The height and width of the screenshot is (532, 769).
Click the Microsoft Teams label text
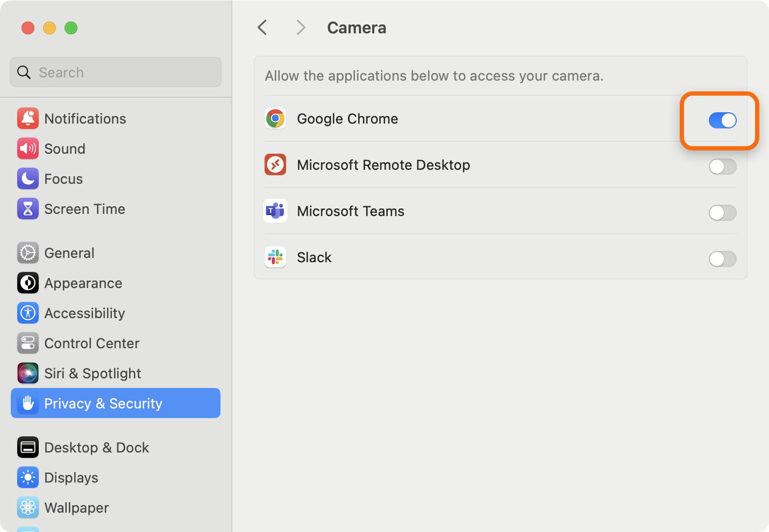tap(351, 211)
